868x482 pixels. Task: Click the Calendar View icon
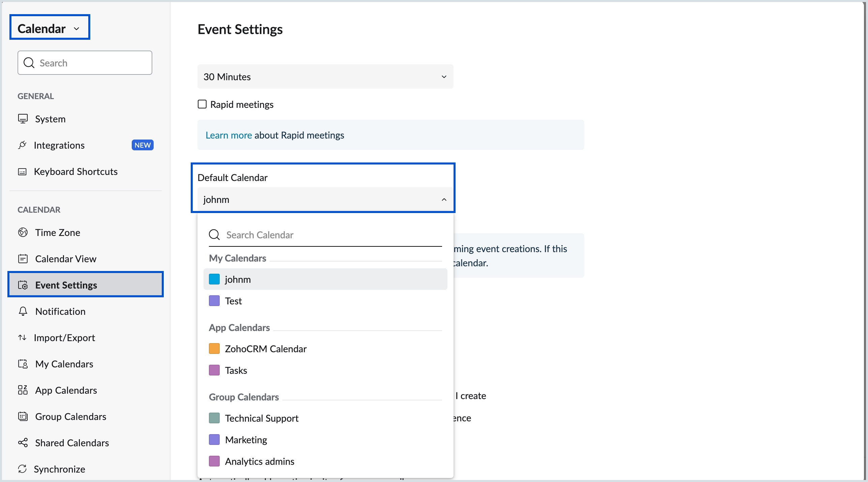(x=23, y=259)
